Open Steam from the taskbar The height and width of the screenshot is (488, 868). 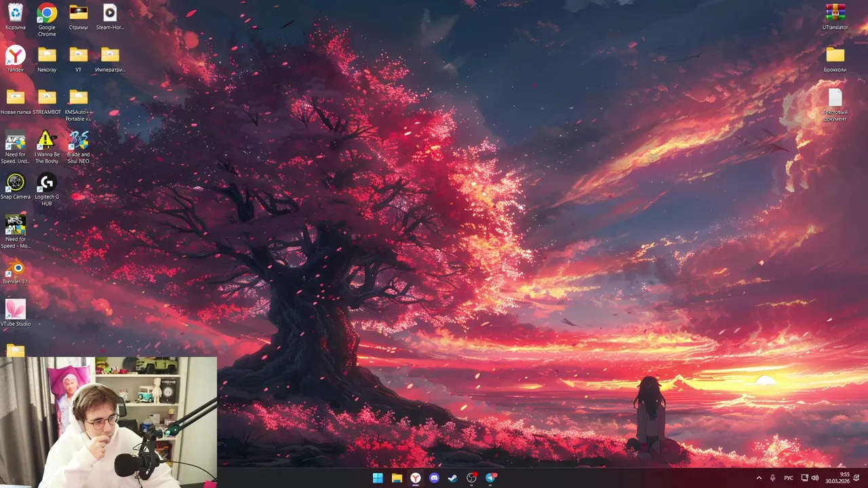(452, 478)
